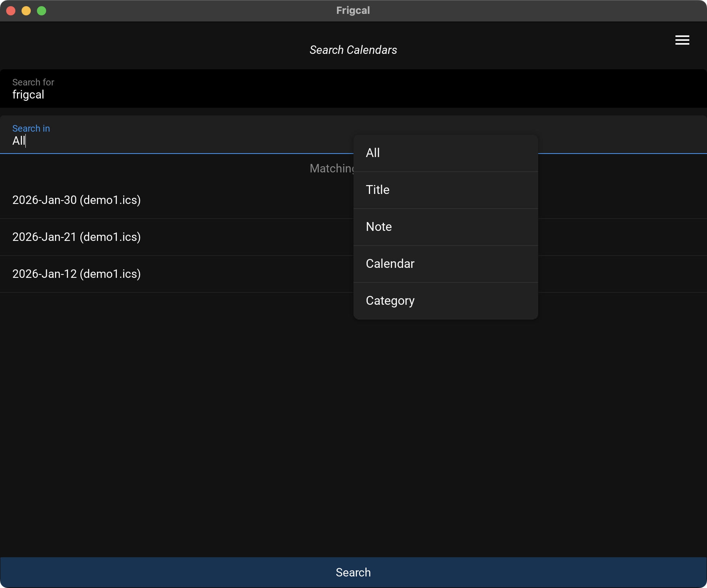707x588 pixels.
Task: Click the 'Search Calendars' page heading
Action: click(353, 50)
